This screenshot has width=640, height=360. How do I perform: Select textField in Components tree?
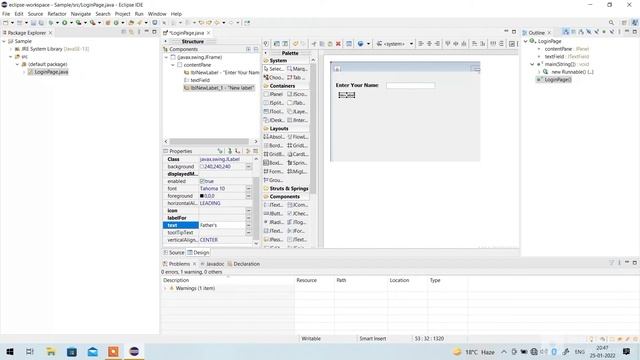pyautogui.click(x=196, y=80)
